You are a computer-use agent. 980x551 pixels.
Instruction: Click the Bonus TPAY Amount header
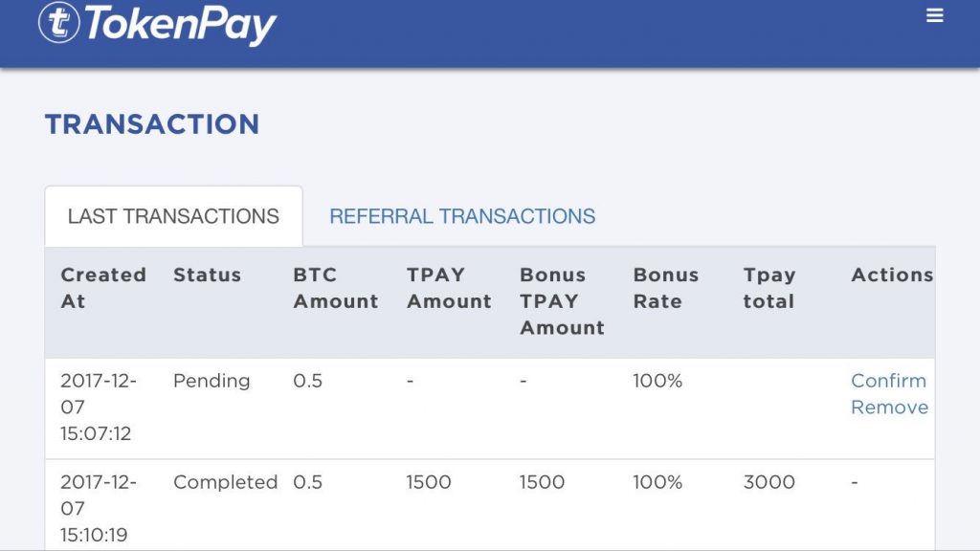562,301
